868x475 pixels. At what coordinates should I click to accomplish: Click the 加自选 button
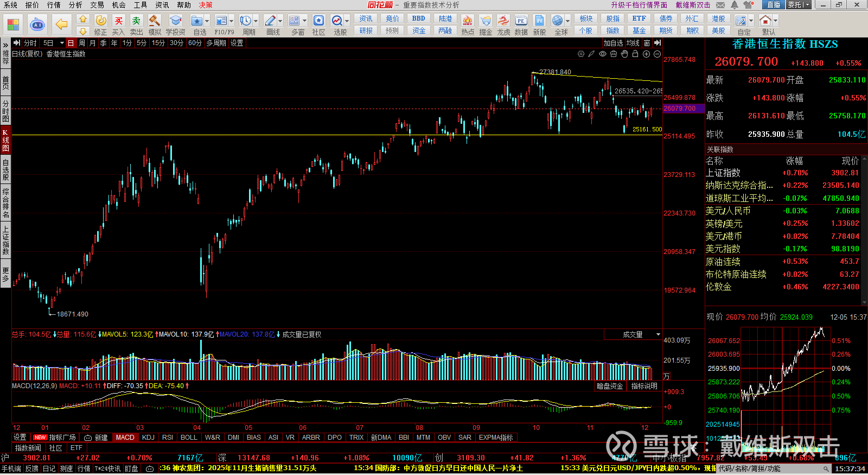click(x=613, y=43)
